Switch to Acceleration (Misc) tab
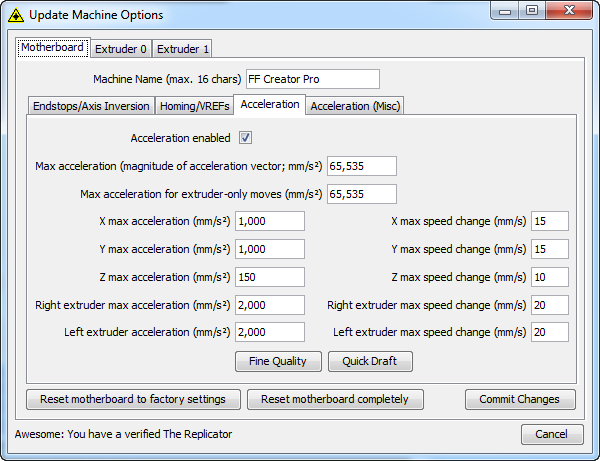The image size is (600, 461). point(355,106)
